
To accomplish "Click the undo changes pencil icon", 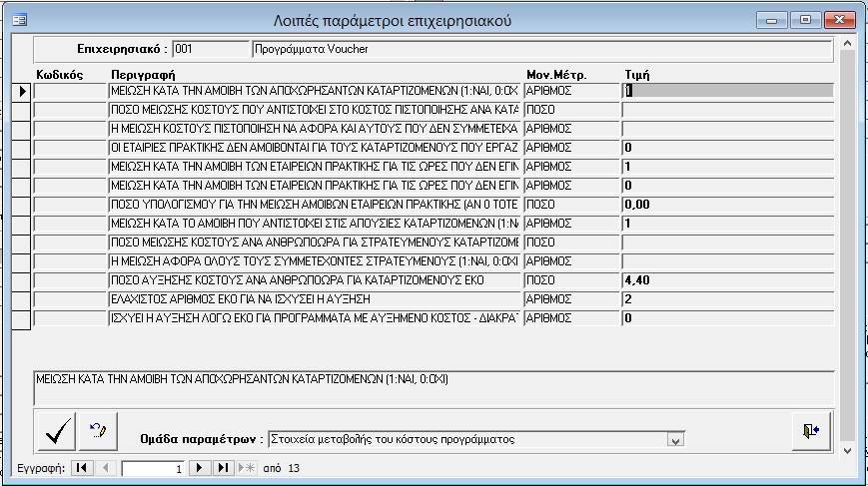I will (98, 431).
